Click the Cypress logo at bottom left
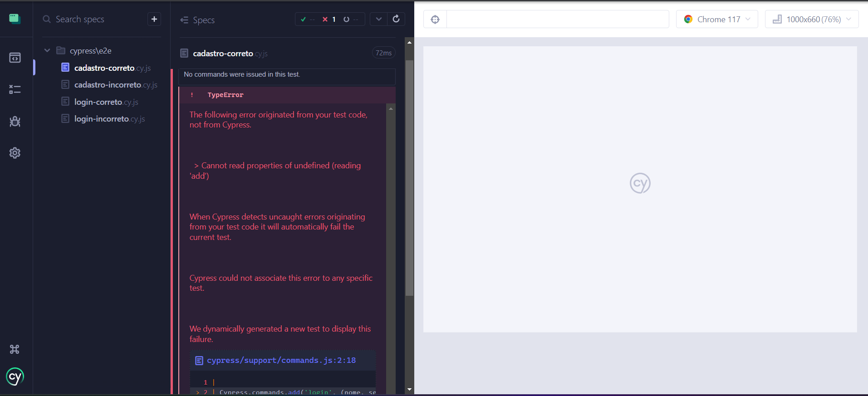The width and height of the screenshot is (868, 396). (x=15, y=376)
